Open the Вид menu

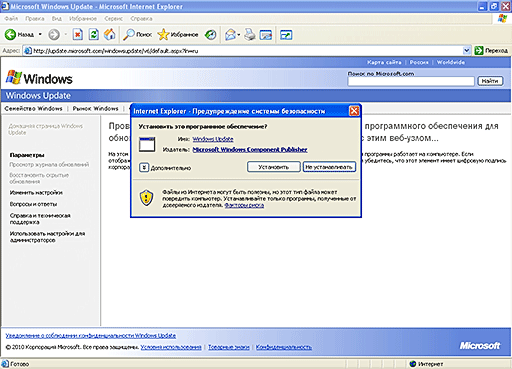pos(57,19)
